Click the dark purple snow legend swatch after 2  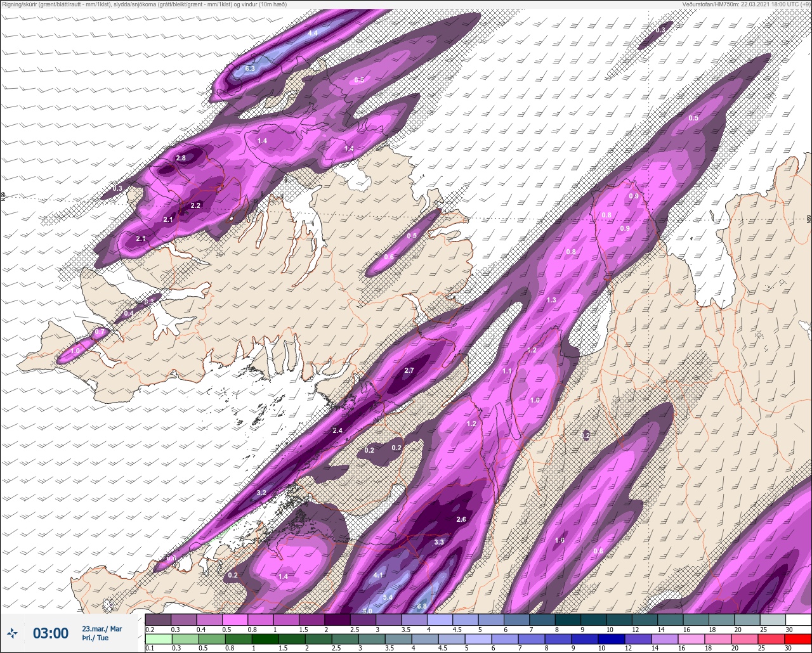click(x=337, y=619)
